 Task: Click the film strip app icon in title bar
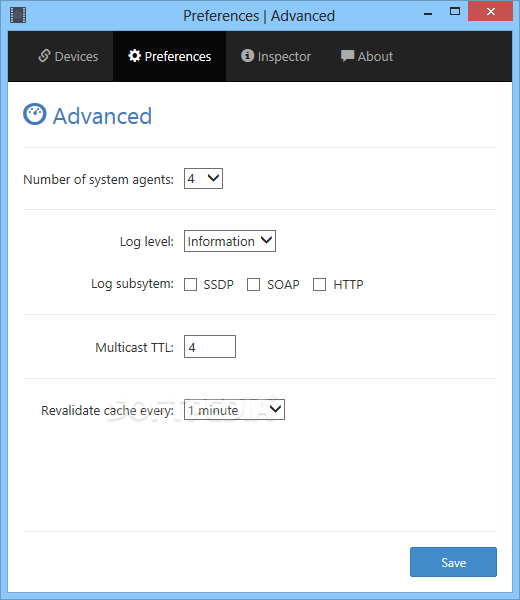pyautogui.click(x=18, y=15)
